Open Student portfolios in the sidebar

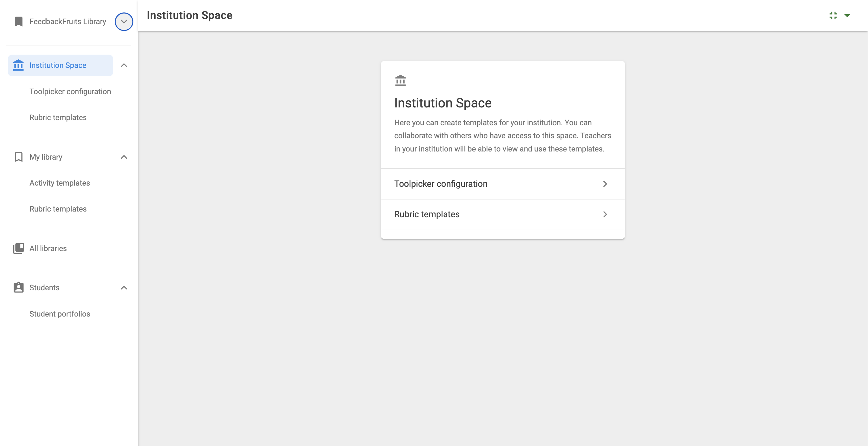click(60, 314)
